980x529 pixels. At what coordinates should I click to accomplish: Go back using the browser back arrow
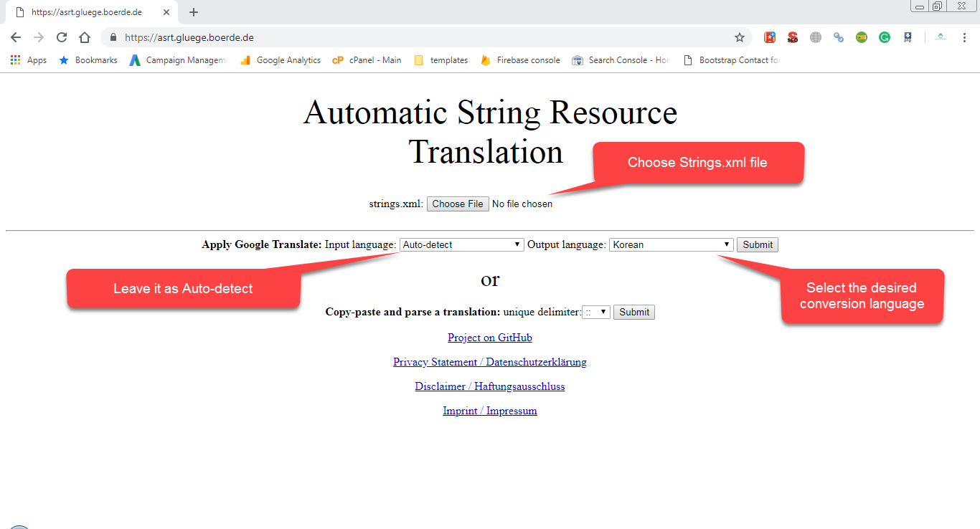click(16, 37)
